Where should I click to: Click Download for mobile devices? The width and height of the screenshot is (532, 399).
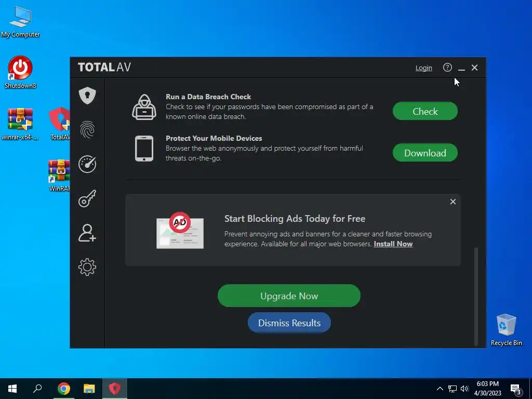(x=425, y=153)
